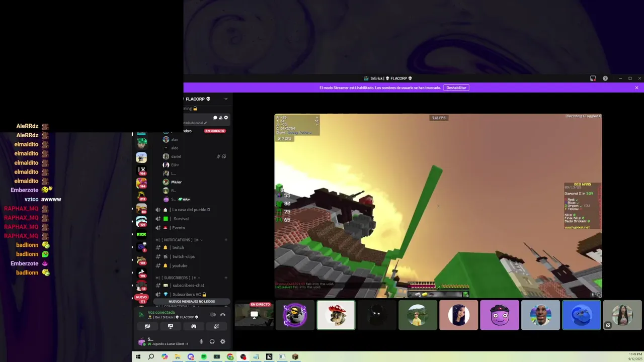The width and height of the screenshot is (644, 362).
Task: Click the EN DIRECTO badge in channel list
Action: (x=214, y=131)
